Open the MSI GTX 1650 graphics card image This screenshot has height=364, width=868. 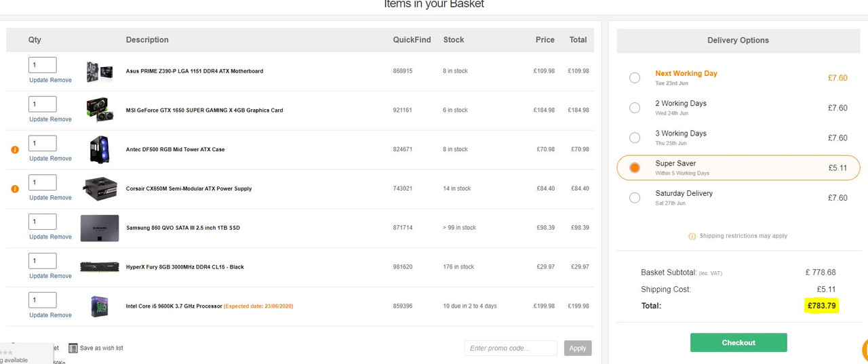100,110
